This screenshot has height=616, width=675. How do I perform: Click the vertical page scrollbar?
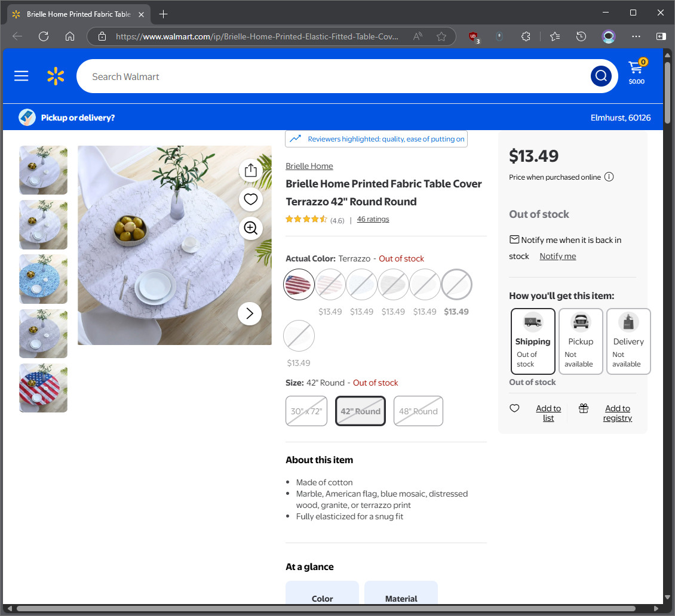(667, 93)
